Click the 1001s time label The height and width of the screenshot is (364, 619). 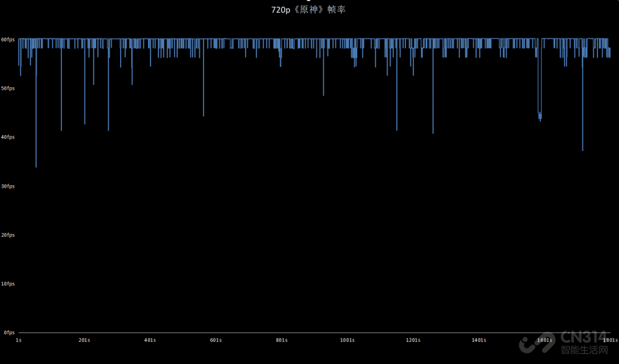coord(347,340)
